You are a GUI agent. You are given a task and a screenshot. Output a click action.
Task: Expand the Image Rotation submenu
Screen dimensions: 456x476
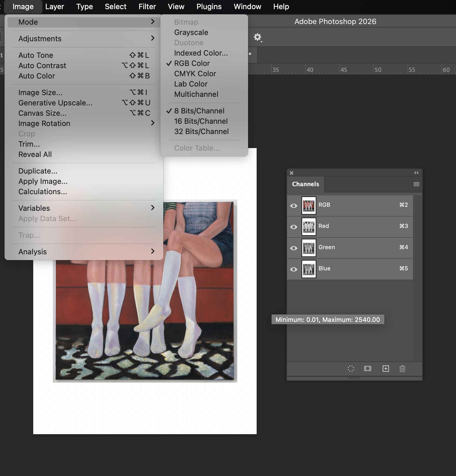[x=84, y=123]
